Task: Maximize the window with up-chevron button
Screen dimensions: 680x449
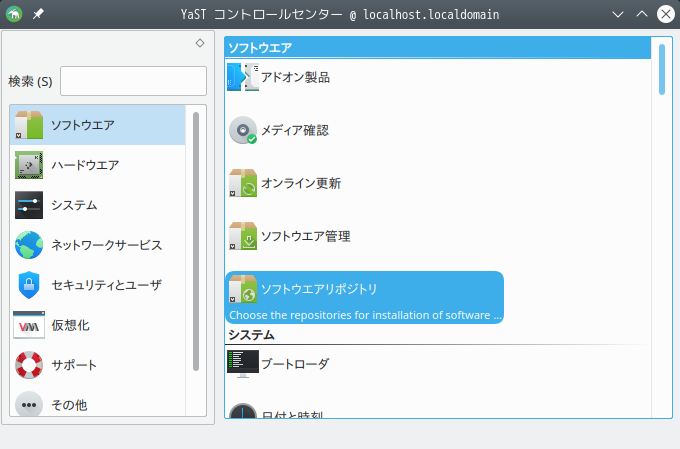Action: [x=642, y=14]
